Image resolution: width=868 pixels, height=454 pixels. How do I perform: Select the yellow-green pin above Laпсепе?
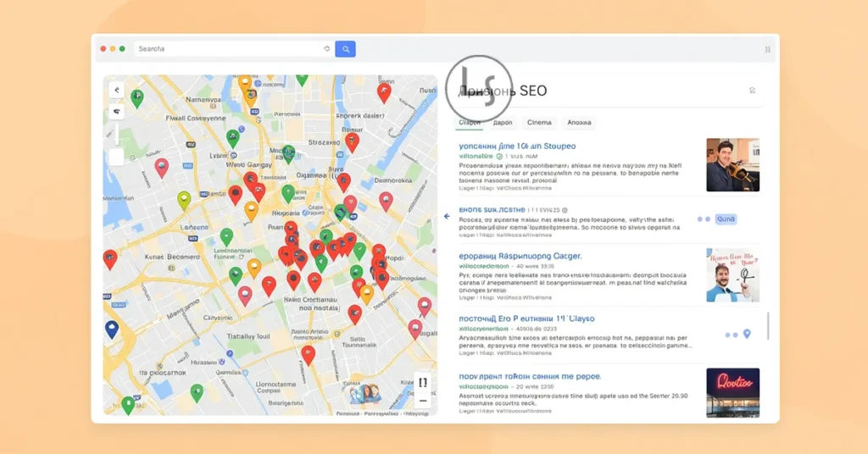point(184,201)
